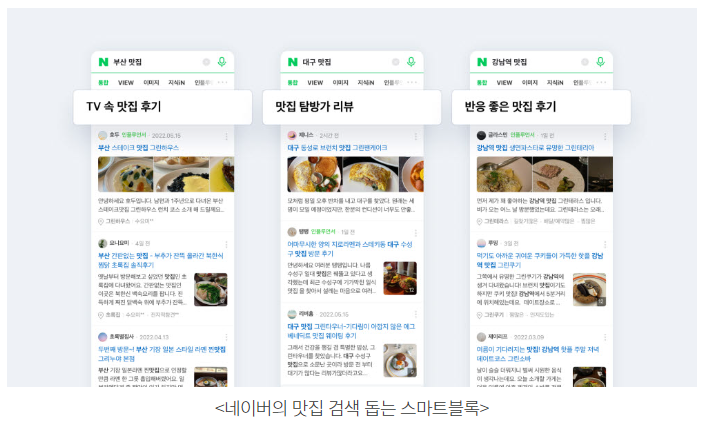Open the 대구 동성로 브런치 맛집 post link

337,148
